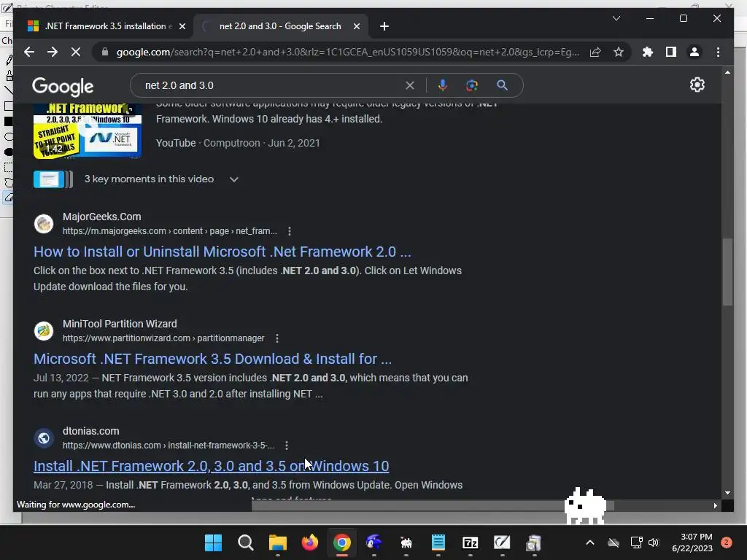The height and width of the screenshot is (560, 747).
Task: Launch Firefox from taskbar
Action: 309,542
